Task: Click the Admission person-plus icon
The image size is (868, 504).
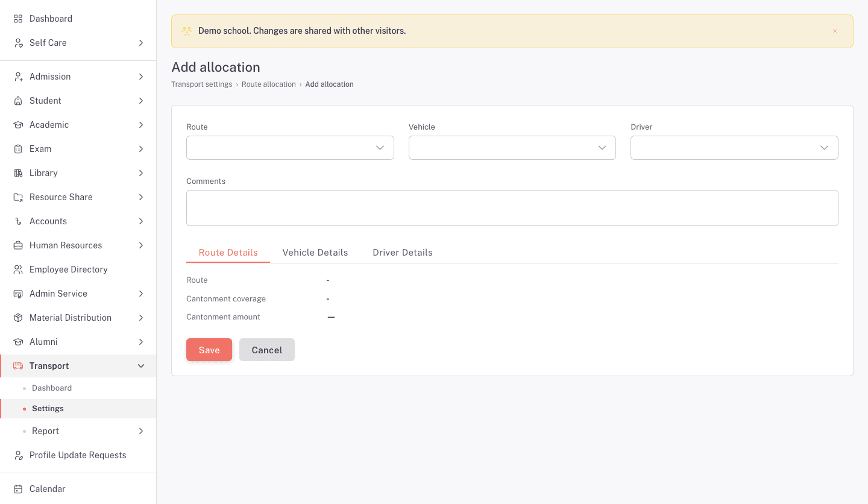Action: point(18,77)
